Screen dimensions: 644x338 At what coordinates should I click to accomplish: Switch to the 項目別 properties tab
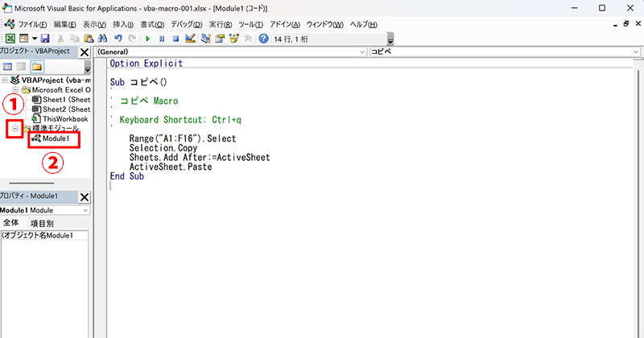[x=42, y=223]
